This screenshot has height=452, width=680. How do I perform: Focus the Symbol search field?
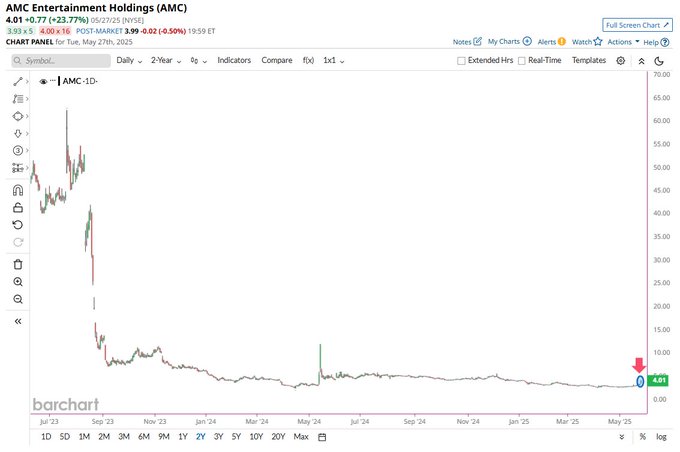click(61, 61)
